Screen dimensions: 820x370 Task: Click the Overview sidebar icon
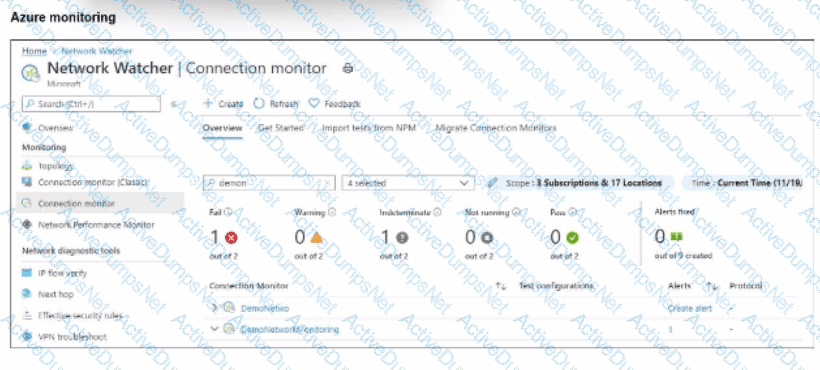(27, 128)
